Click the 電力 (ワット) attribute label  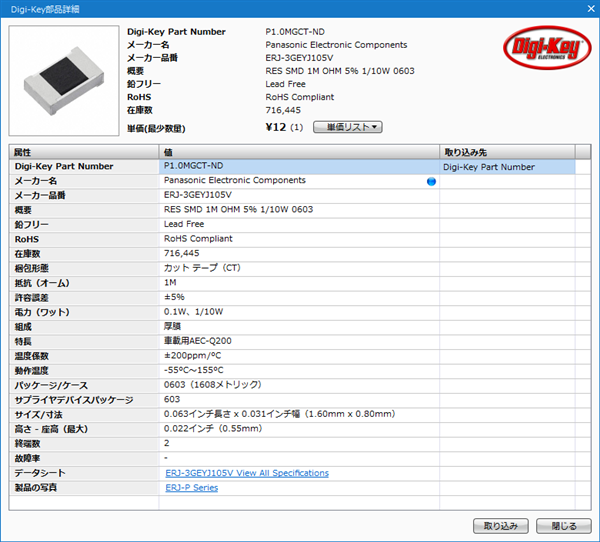click(42, 312)
